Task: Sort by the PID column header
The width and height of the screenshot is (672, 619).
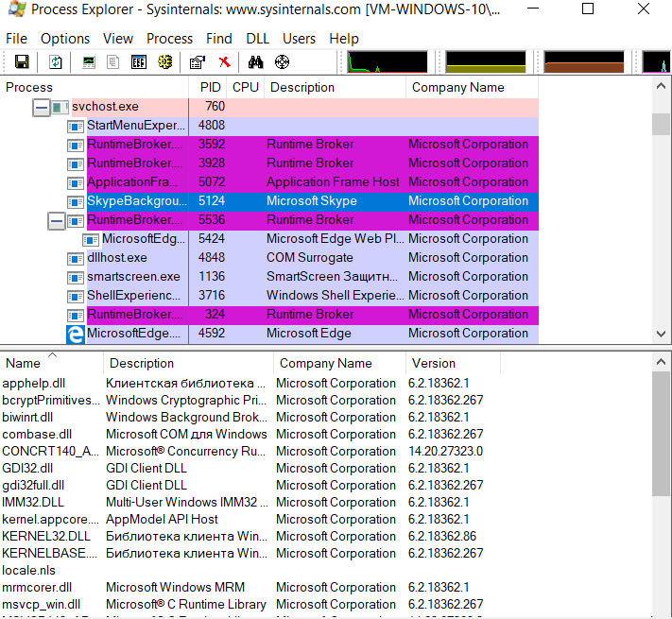Action: point(208,87)
